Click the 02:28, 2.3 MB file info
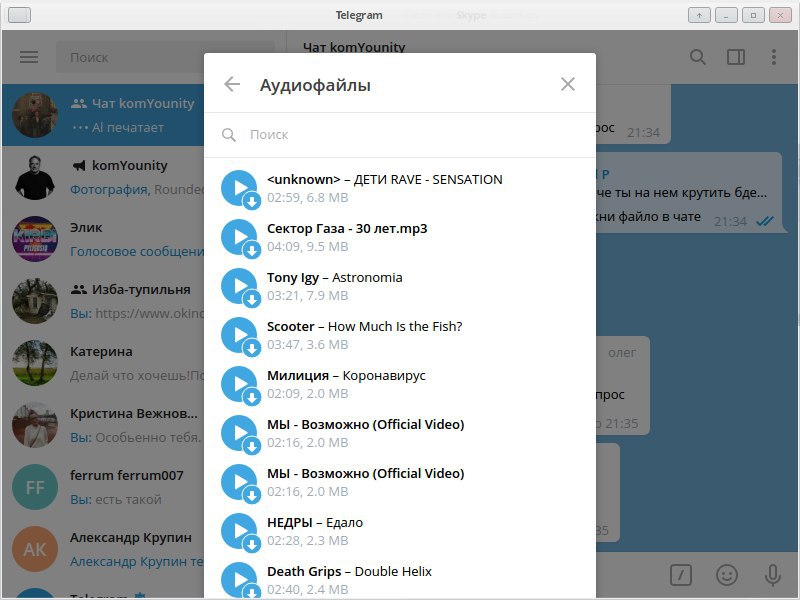Screen dimensions: 800x600 click(x=308, y=540)
